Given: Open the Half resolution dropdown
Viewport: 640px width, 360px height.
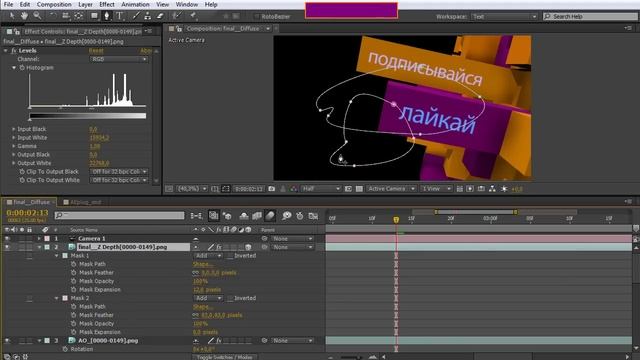Looking at the screenshot, I should (x=321, y=189).
